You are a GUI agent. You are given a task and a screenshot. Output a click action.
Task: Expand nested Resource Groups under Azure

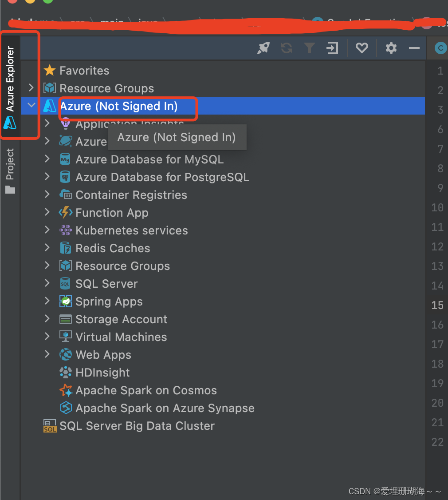click(47, 265)
